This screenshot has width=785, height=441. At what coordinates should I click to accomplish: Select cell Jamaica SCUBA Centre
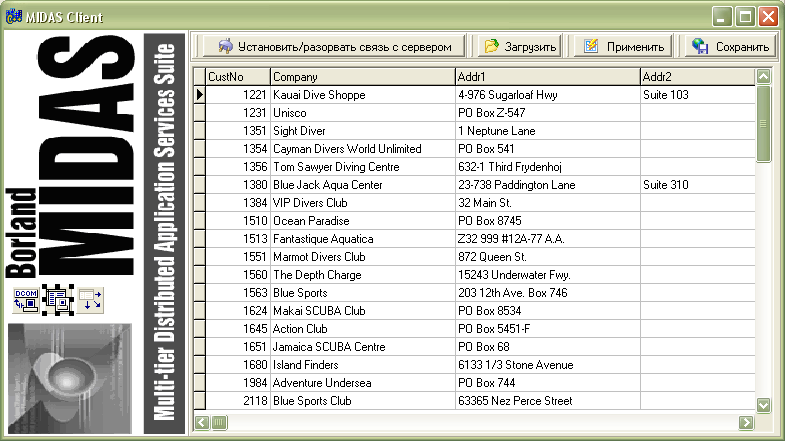[x=362, y=347]
